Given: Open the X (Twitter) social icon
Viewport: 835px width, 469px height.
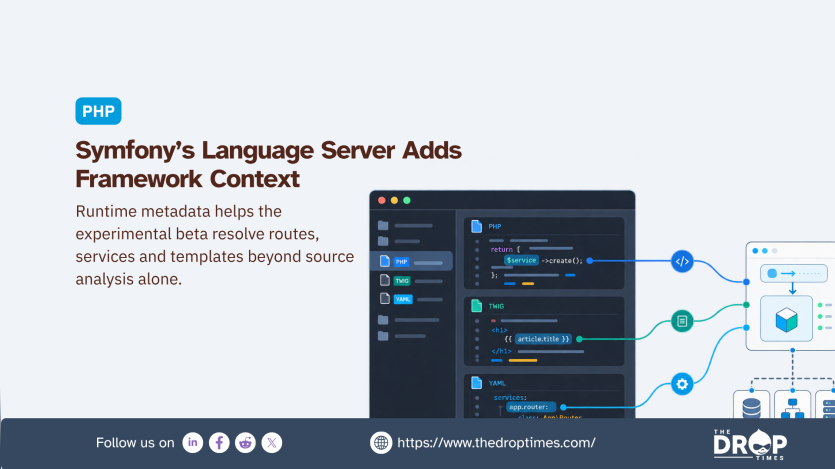Looking at the screenshot, I should pos(272,442).
